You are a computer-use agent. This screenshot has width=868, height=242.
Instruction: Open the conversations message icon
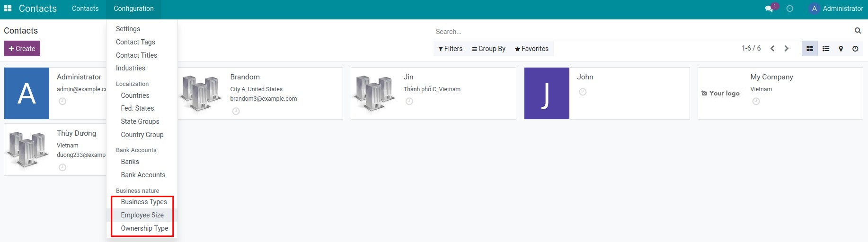(x=769, y=9)
